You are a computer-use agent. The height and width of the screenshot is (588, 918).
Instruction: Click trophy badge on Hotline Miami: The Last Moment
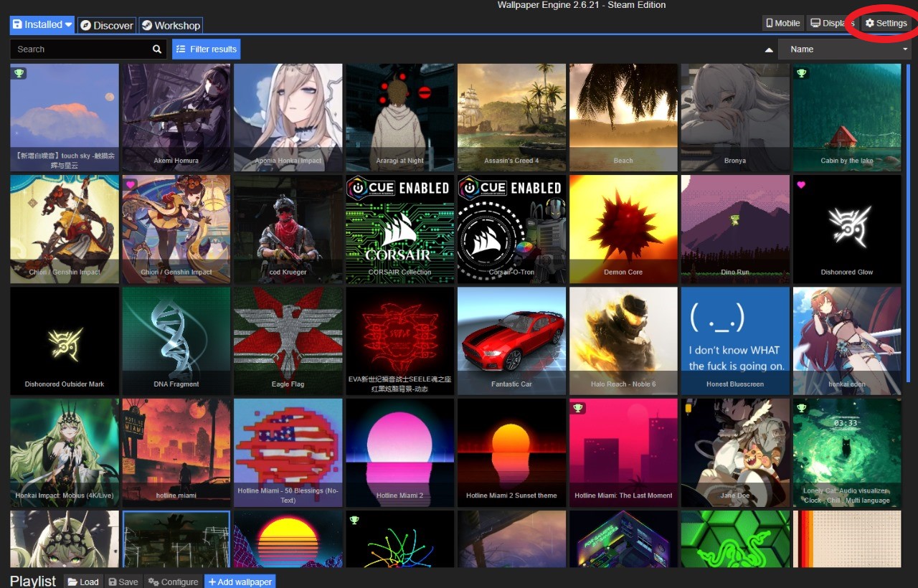point(578,408)
